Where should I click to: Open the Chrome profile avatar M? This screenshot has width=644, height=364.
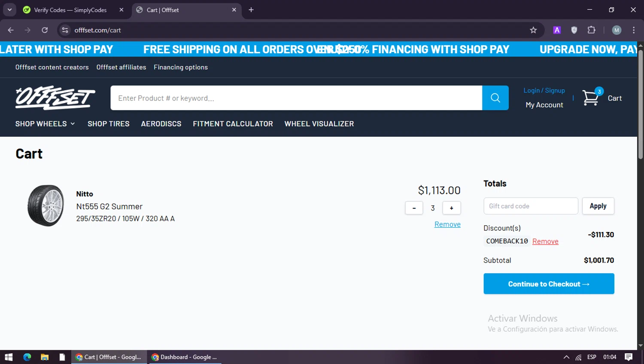[617, 30]
